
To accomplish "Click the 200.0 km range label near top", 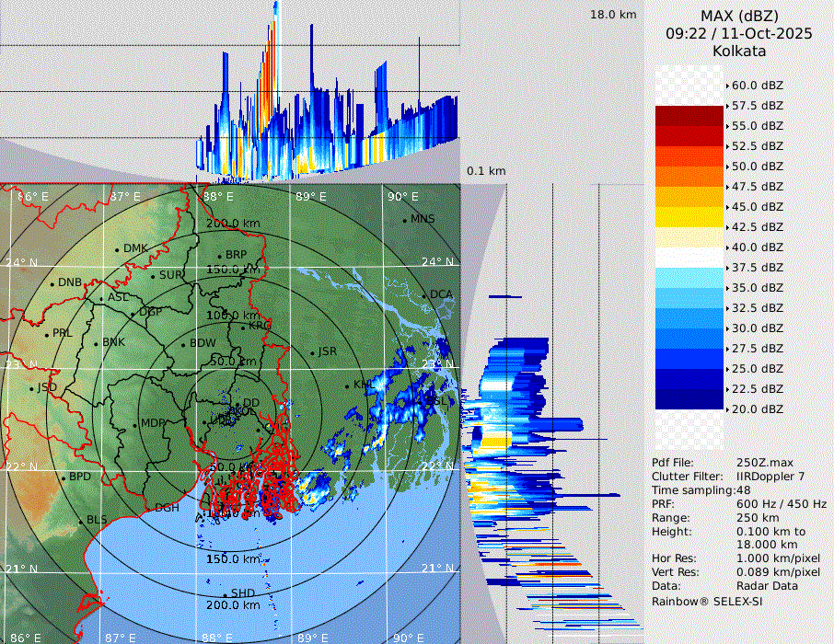I will point(233,224).
